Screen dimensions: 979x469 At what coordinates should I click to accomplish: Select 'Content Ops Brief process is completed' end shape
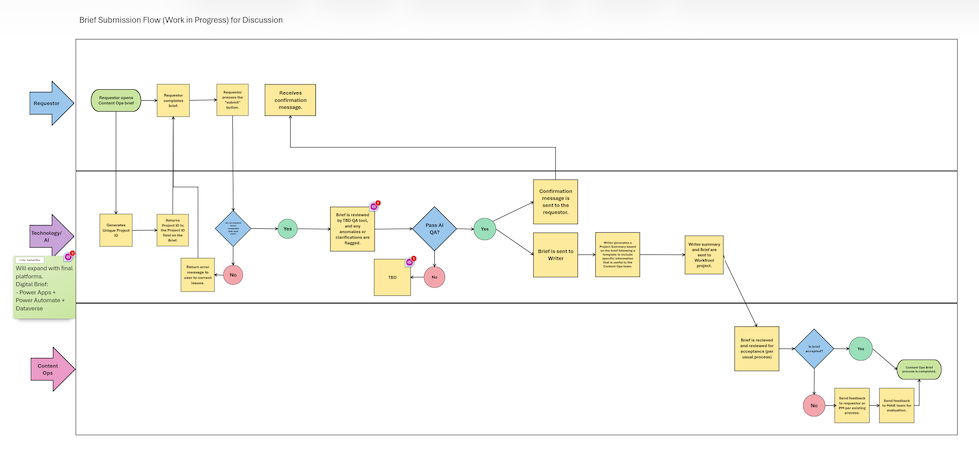point(919,369)
